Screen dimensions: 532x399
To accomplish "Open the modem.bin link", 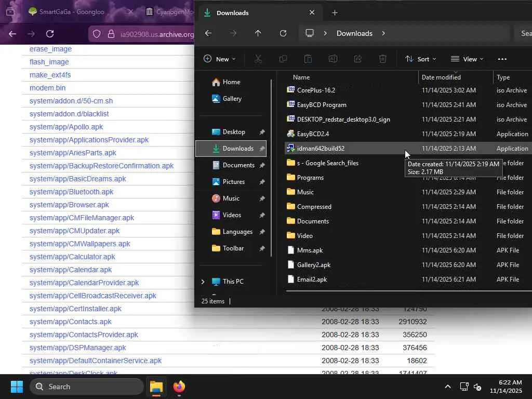I will [x=47, y=88].
